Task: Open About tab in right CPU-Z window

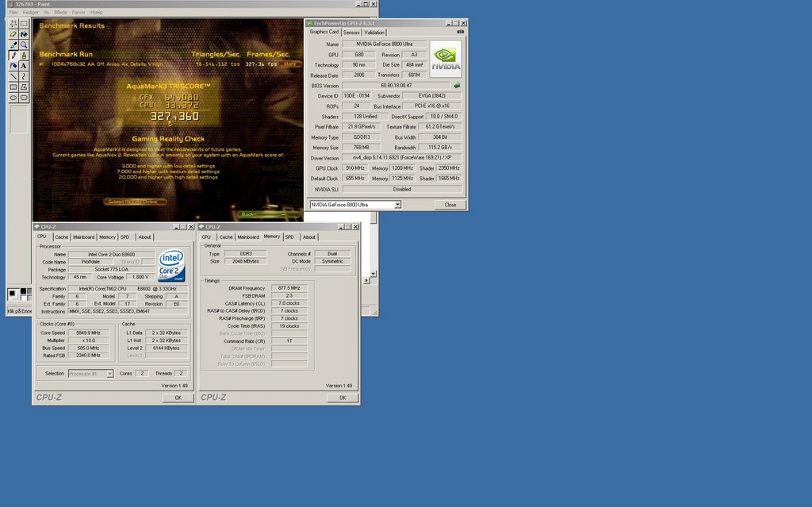Action: coord(309,237)
